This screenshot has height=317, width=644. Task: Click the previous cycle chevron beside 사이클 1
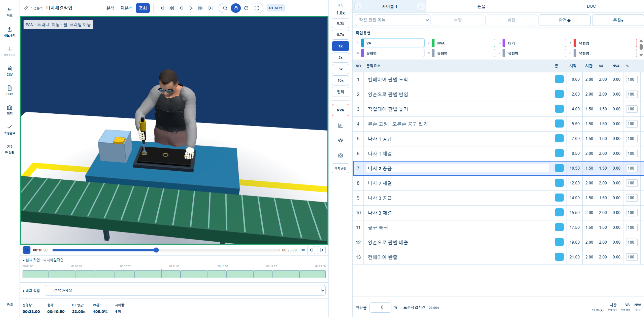(358, 6)
